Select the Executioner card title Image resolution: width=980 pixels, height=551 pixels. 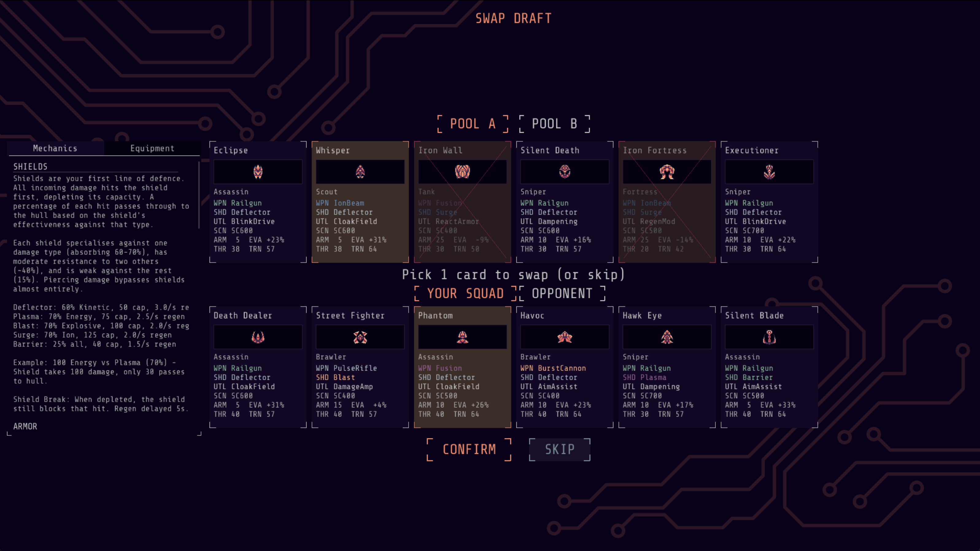click(751, 150)
